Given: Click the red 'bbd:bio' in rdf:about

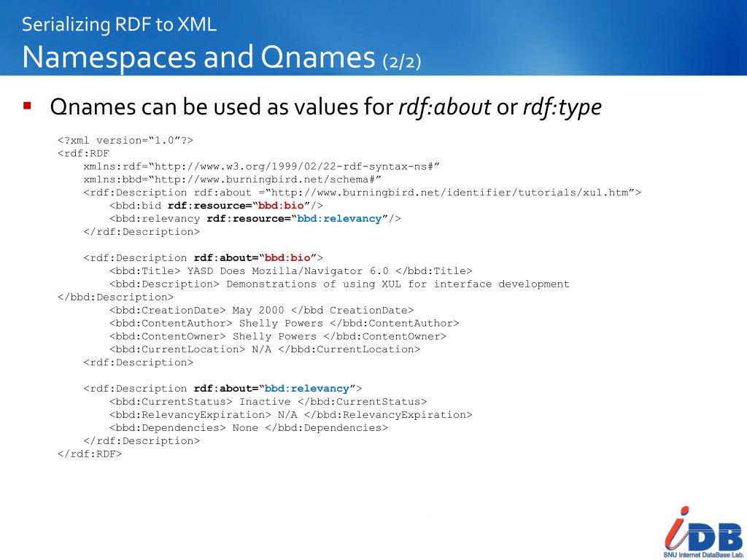Looking at the screenshot, I should pyautogui.click(x=287, y=257).
